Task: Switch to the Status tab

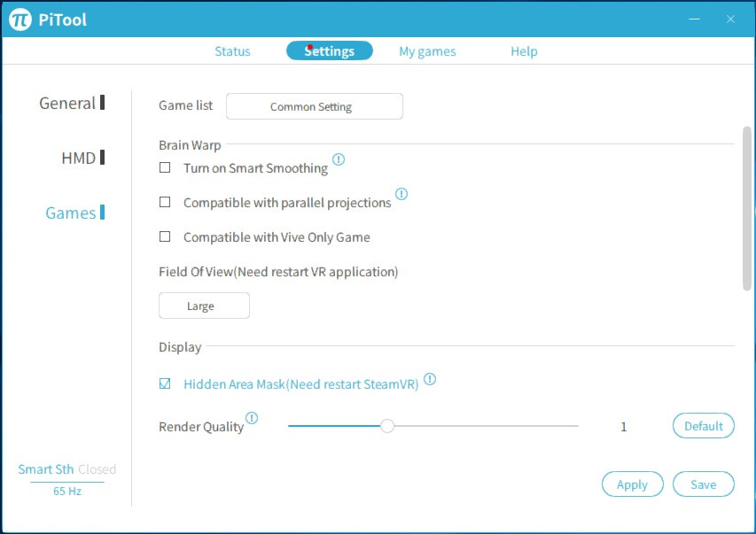Action: point(232,51)
